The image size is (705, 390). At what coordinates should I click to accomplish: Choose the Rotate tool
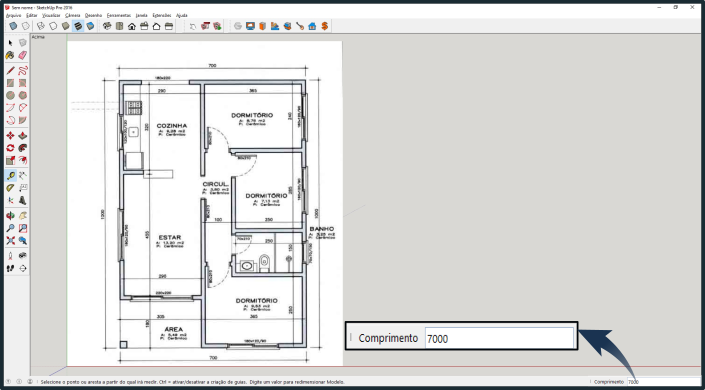tap(10, 148)
